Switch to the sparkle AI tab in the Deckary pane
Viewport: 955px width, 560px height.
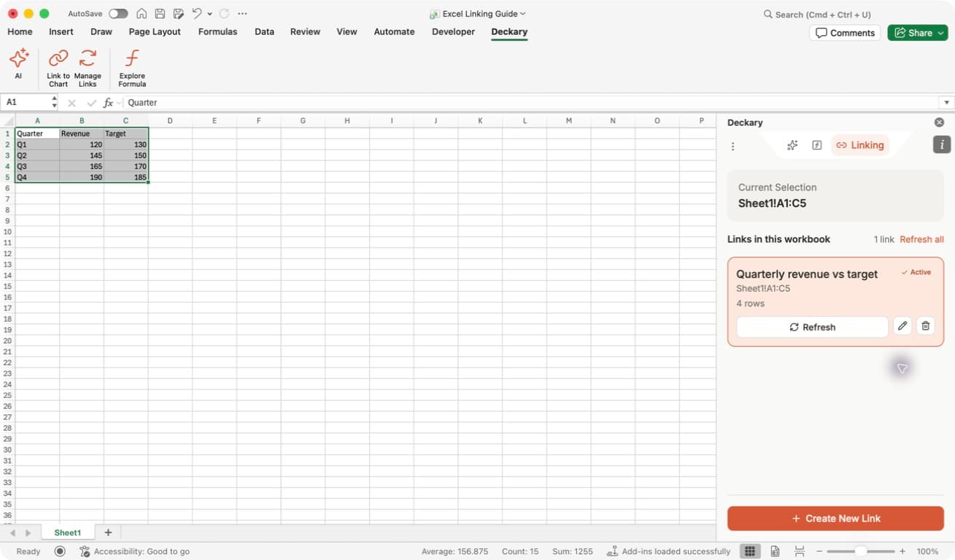[x=792, y=145]
